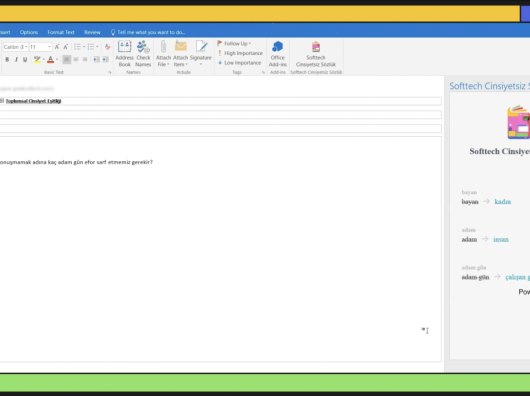This screenshot has height=396, width=530.
Task: Click the sentence ending 'efor sarf etmemiz gerekir?'
Action: coord(76,162)
